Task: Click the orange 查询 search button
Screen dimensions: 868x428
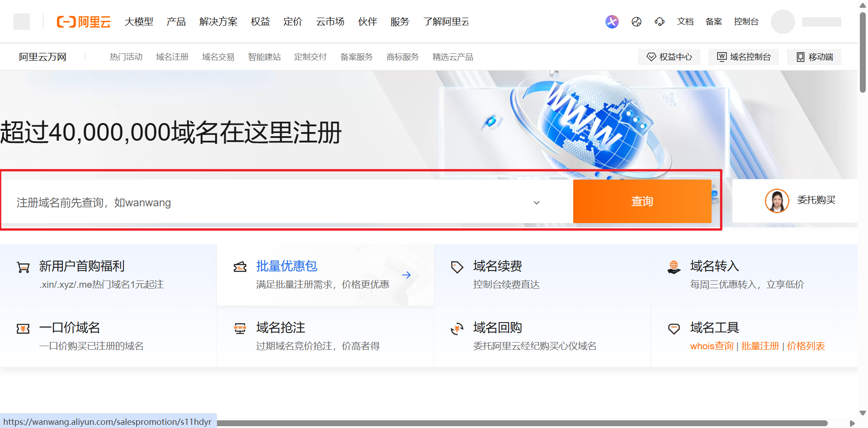Action: 642,201
